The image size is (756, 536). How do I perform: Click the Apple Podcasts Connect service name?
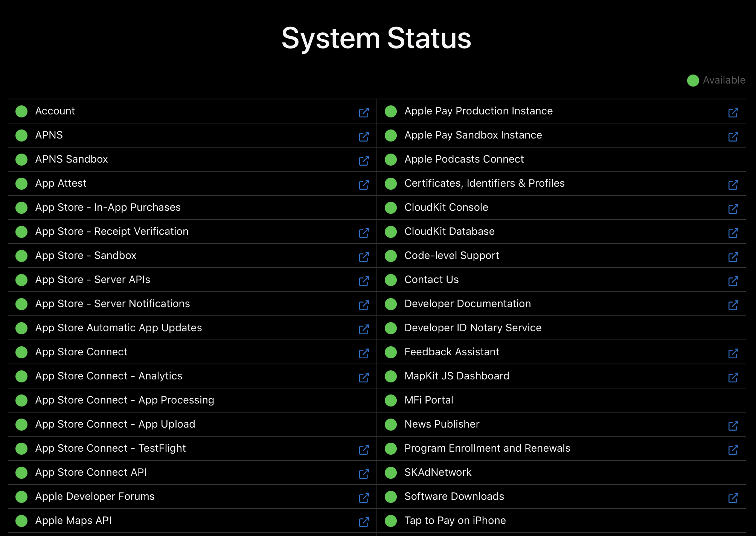coord(464,159)
